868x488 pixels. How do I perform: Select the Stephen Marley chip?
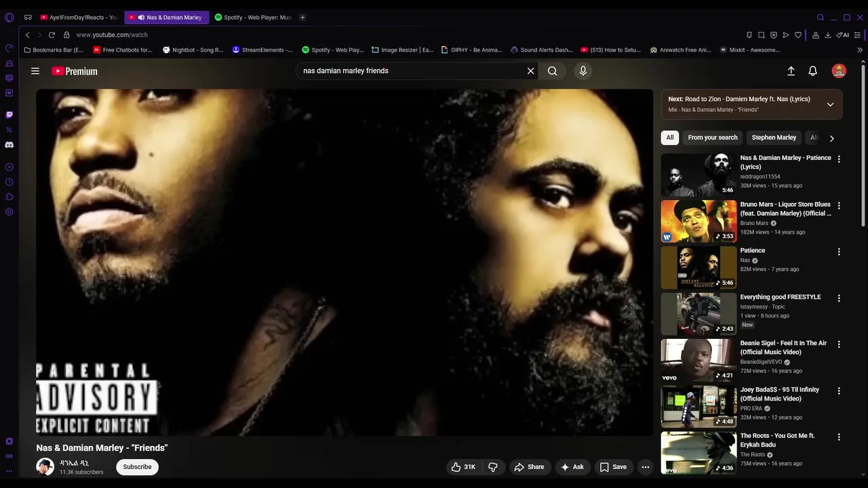[774, 138]
